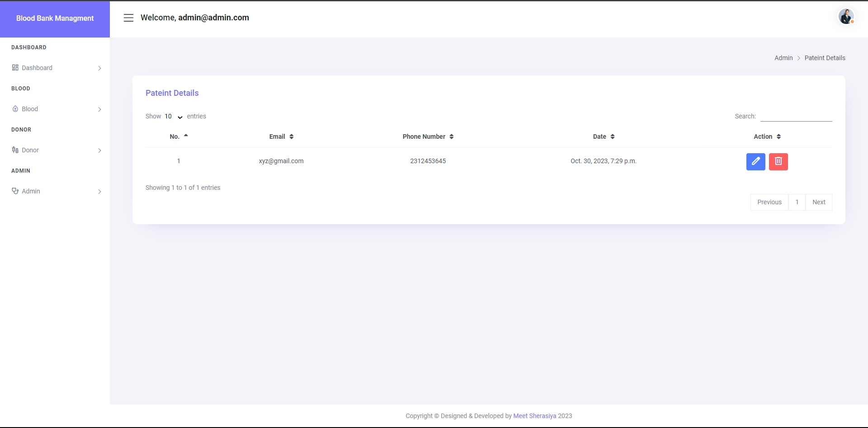Select the xyz@gmail.com email cell
Image resolution: width=868 pixels, height=428 pixels.
click(x=281, y=161)
